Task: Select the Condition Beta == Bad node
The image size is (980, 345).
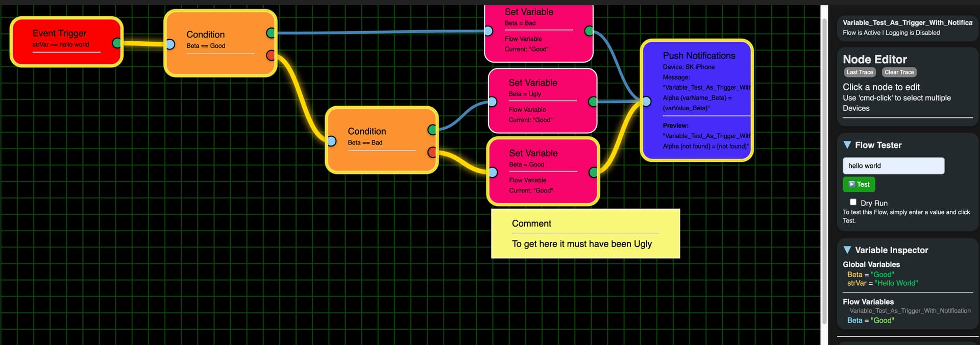Action: tap(382, 140)
